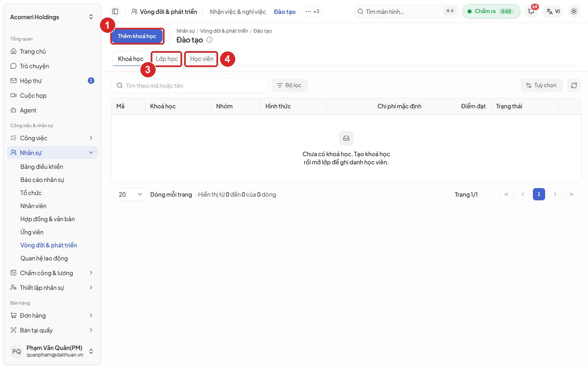Image resolution: width=588 pixels, height=368 pixels.
Task: Toggle light/dark theme sun icon
Action: [574, 11]
